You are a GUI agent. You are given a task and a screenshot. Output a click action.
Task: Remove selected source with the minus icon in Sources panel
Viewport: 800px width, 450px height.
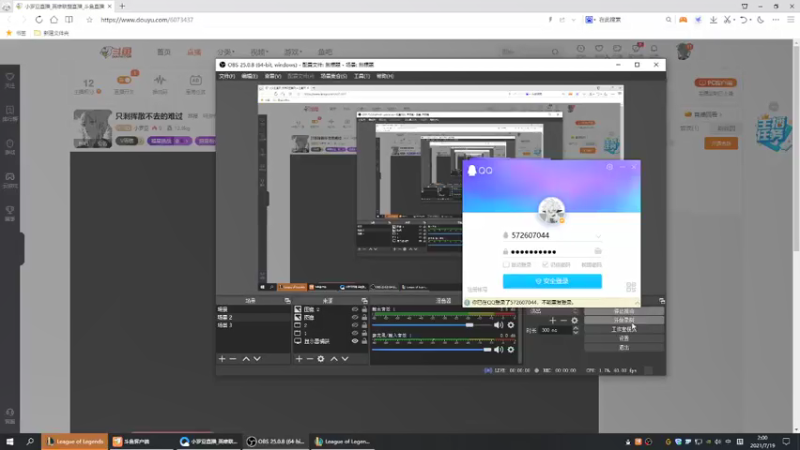click(x=310, y=359)
